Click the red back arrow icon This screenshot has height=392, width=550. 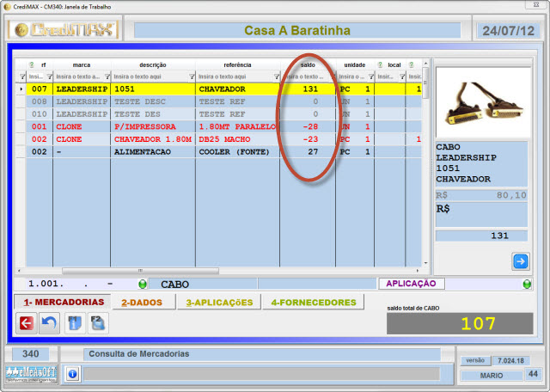pyautogui.click(x=27, y=323)
